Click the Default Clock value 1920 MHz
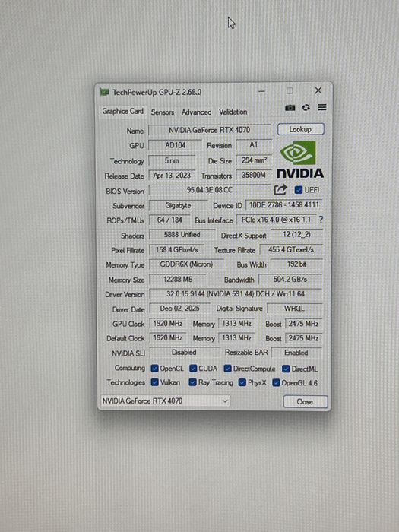399x532 pixels. pyautogui.click(x=168, y=338)
